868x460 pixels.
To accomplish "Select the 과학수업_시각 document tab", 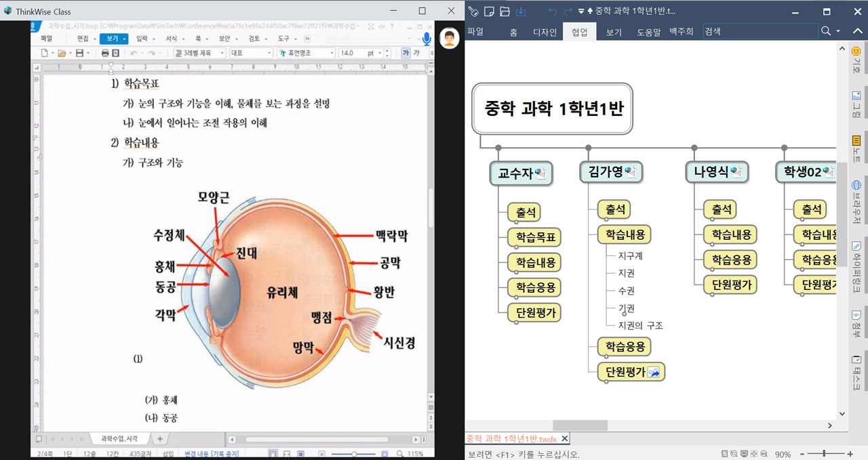I will (119, 438).
